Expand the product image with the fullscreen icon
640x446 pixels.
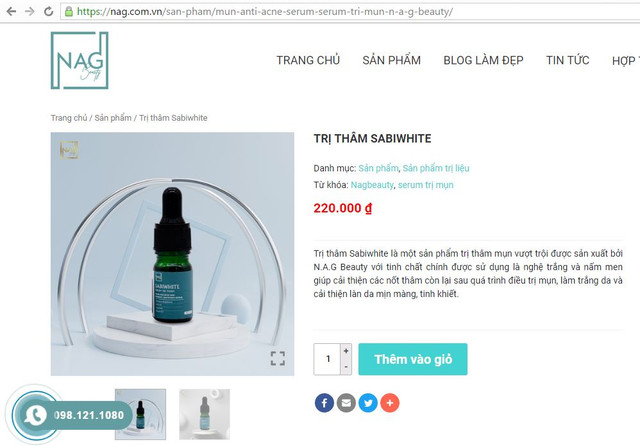point(278,358)
